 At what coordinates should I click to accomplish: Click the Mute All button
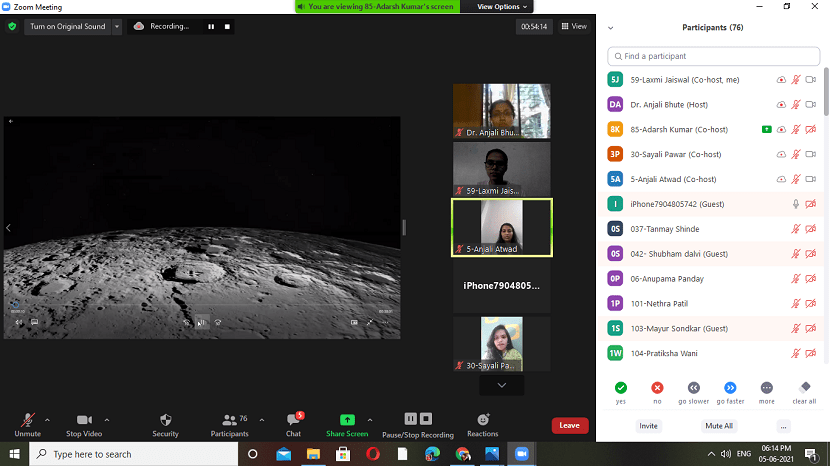click(x=719, y=425)
